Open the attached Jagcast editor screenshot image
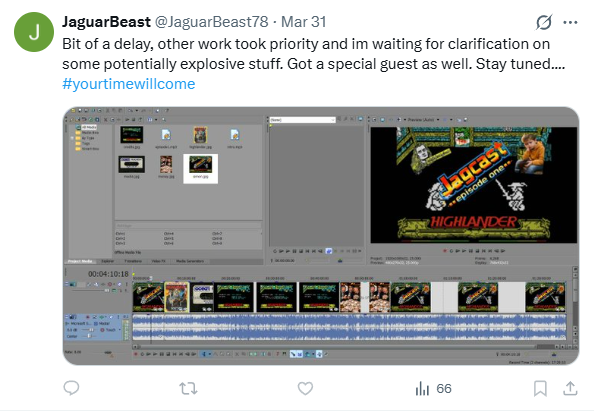Viewport: 594px width, 411px height. [x=321, y=236]
